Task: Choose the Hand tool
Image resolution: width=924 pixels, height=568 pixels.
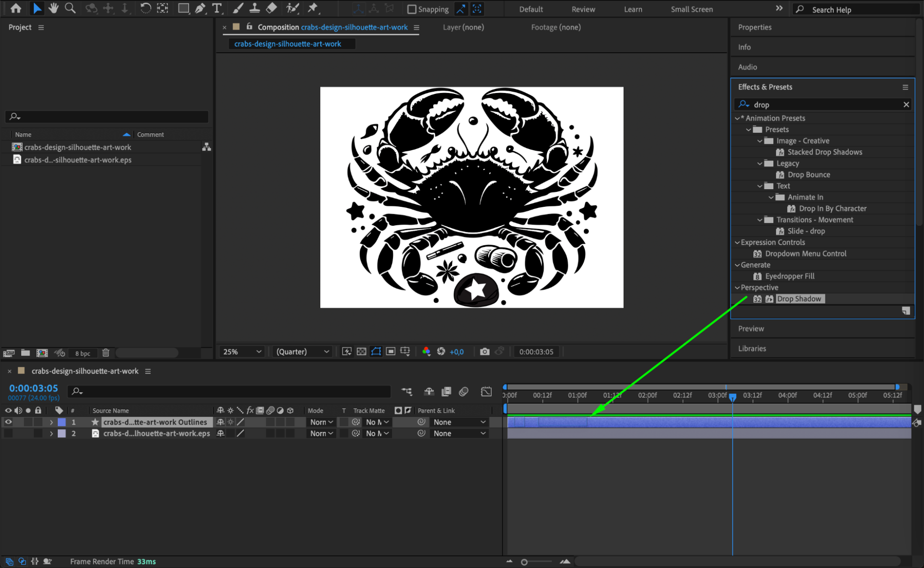Action: coord(54,8)
